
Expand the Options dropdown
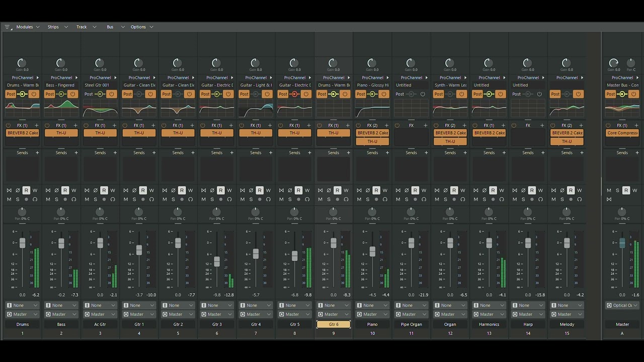click(142, 27)
